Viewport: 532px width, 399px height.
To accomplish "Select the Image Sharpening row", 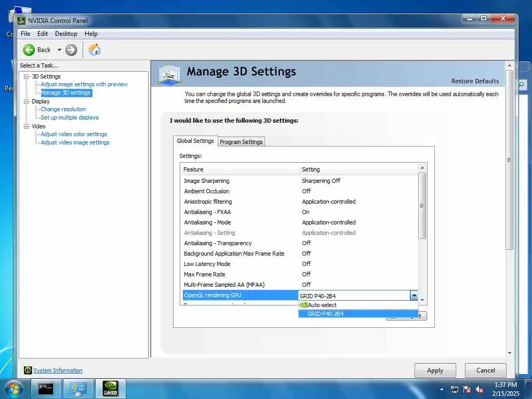I will coord(300,181).
